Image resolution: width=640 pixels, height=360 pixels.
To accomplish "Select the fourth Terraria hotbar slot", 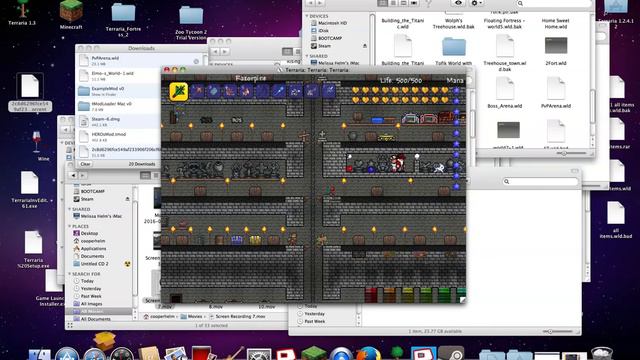I will point(230,91).
